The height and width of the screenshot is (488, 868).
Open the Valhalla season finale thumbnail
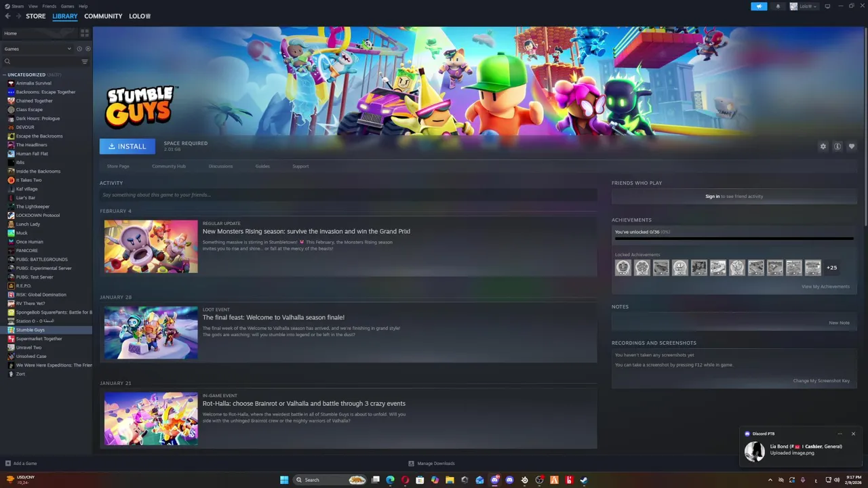click(x=151, y=333)
